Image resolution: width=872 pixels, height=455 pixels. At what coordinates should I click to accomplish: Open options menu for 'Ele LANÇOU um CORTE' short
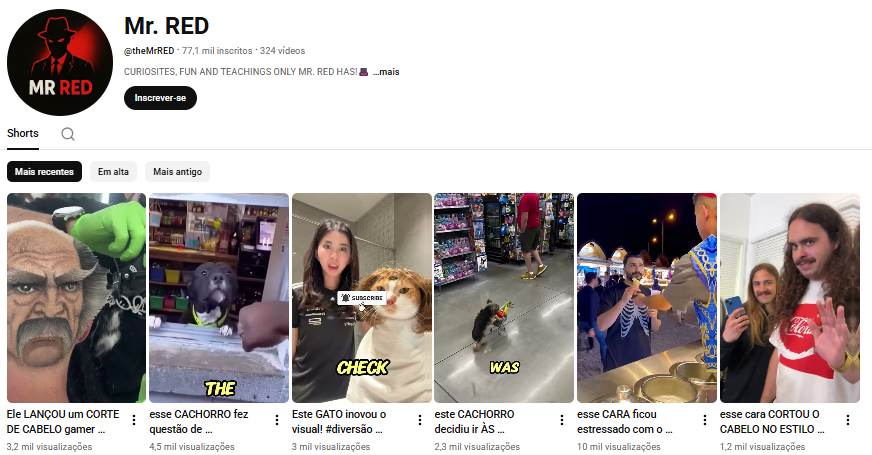tap(134, 420)
